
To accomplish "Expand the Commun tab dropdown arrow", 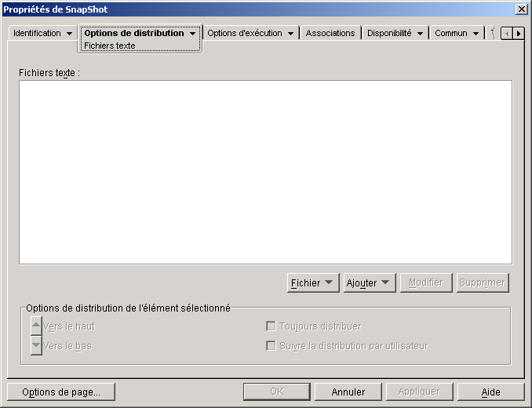I will click(476, 34).
